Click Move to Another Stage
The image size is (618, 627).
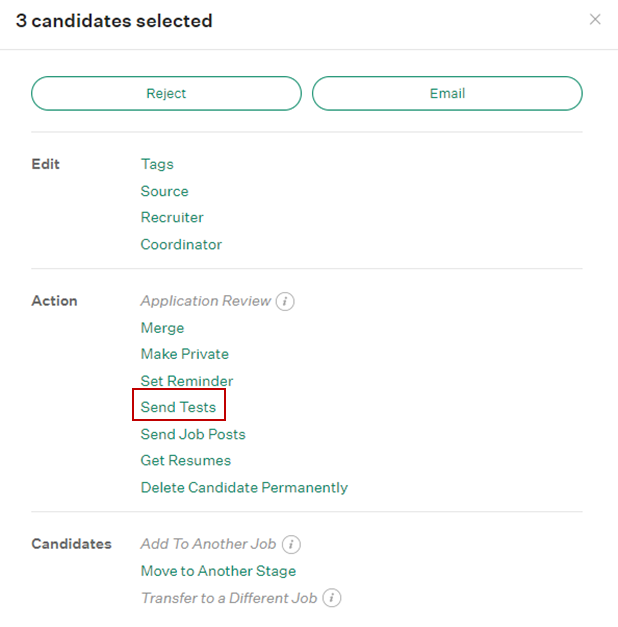pyautogui.click(x=218, y=571)
